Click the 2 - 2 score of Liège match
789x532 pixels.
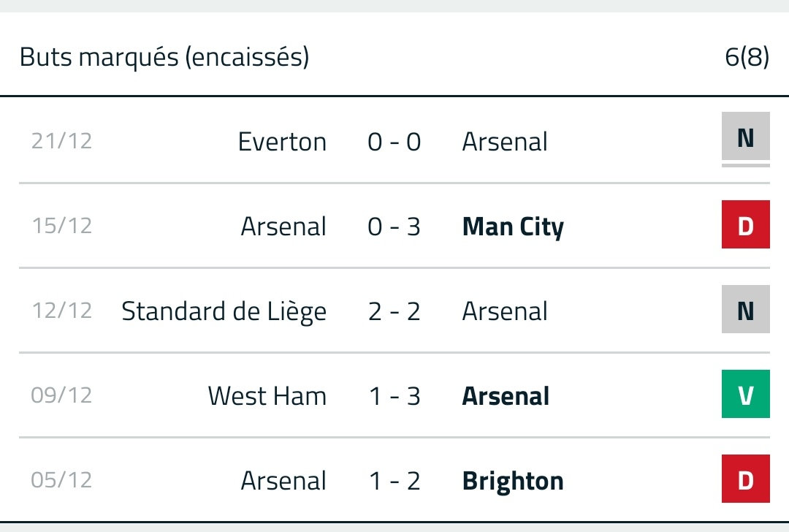(x=394, y=311)
